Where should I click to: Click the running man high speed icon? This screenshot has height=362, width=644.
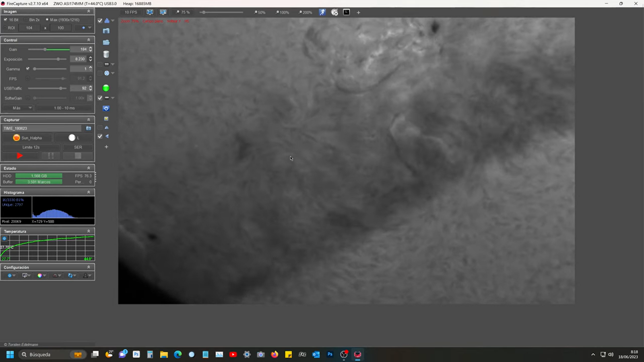[x=322, y=12]
